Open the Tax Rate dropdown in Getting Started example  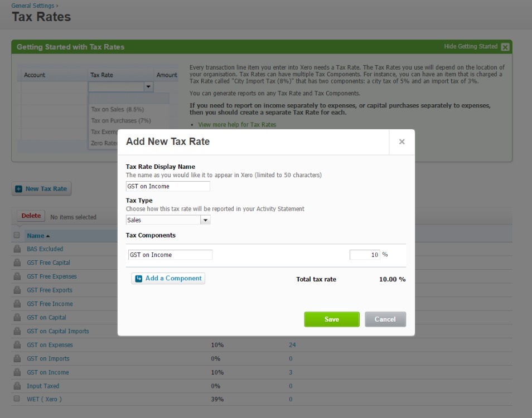click(148, 87)
